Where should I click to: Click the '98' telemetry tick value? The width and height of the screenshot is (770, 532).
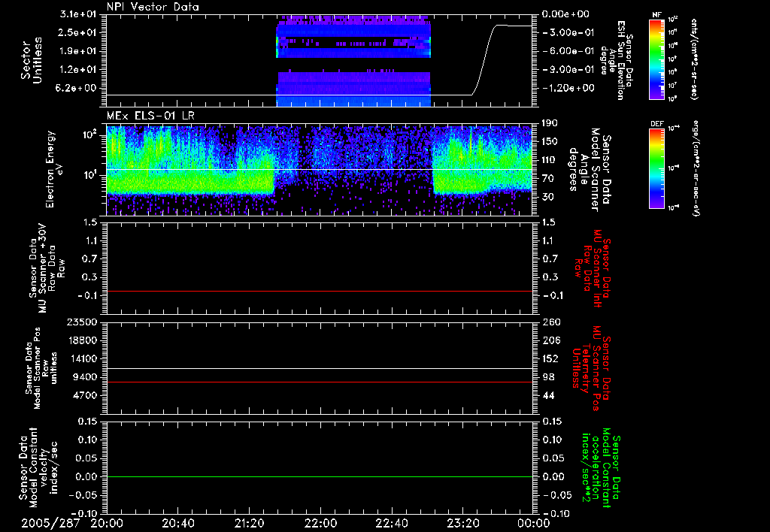click(x=548, y=377)
